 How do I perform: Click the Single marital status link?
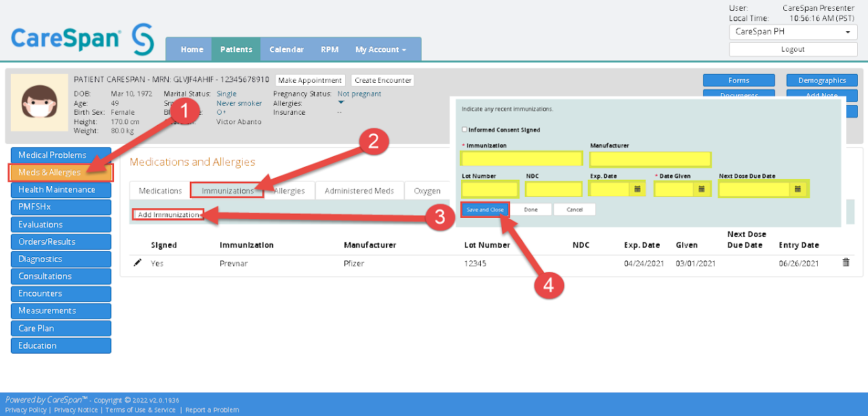tap(226, 94)
